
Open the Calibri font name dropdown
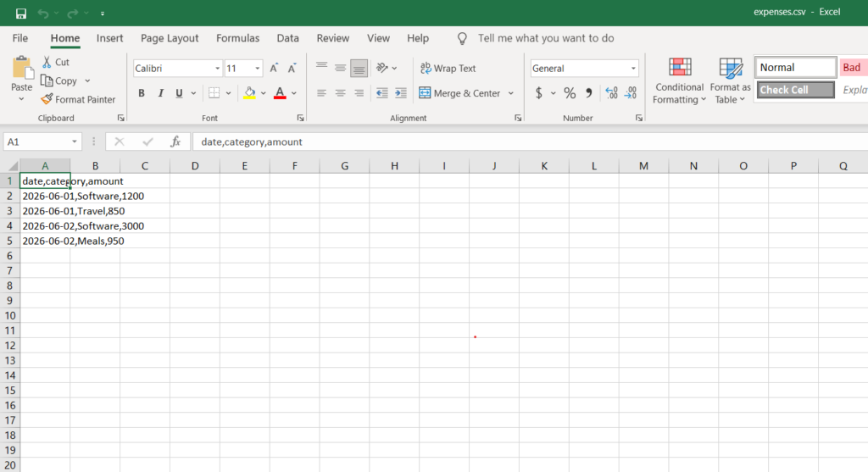[217, 68]
